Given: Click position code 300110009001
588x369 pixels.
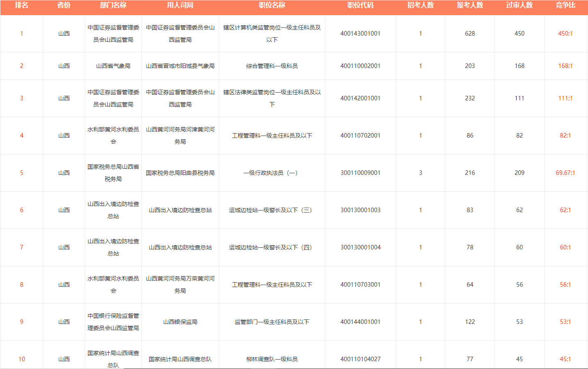Looking at the screenshot, I should [x=360, y=173].
